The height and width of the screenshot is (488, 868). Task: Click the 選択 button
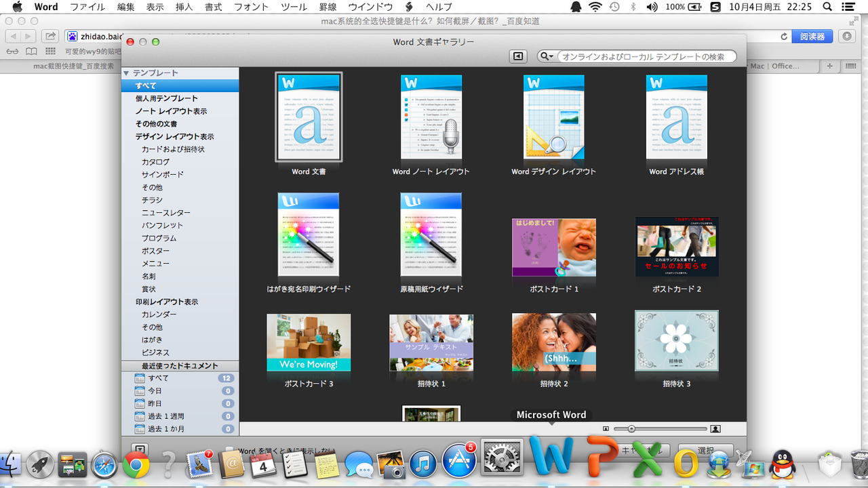(x=706, y=451)
